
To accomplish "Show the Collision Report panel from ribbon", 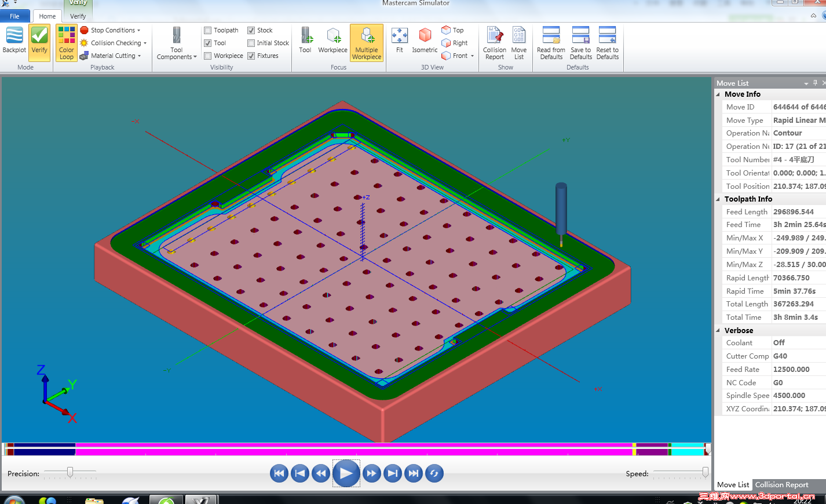I will 495,43.
